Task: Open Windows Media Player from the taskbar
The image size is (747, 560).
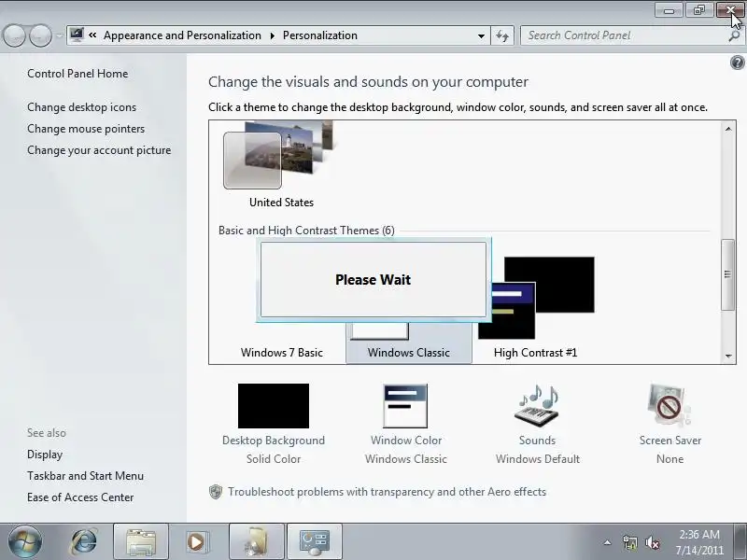Action: (196, 541)
